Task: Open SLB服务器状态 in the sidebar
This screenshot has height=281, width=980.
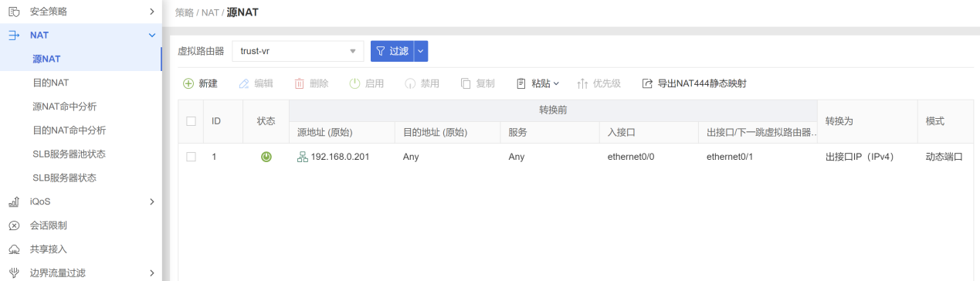Action: [x=64, y=178]
